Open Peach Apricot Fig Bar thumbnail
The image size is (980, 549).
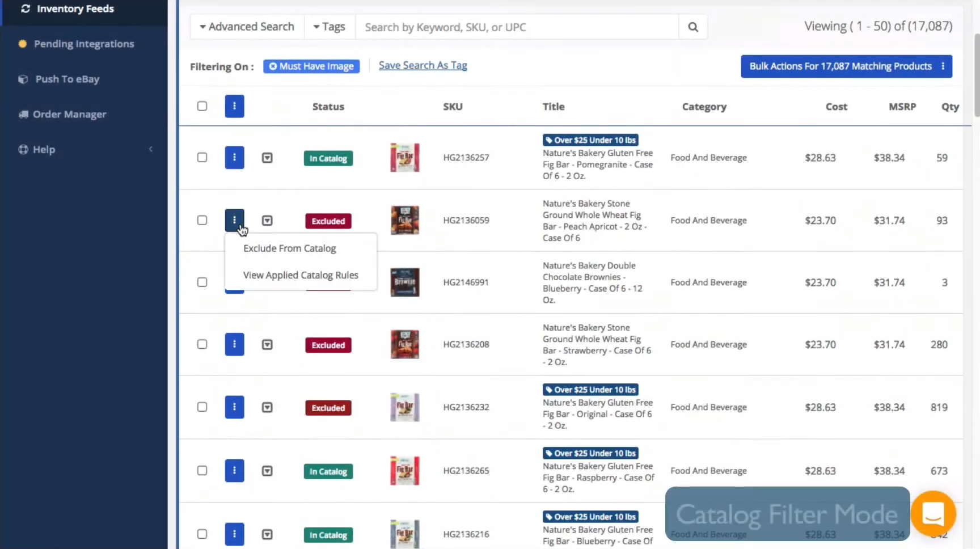coord(405,220)
